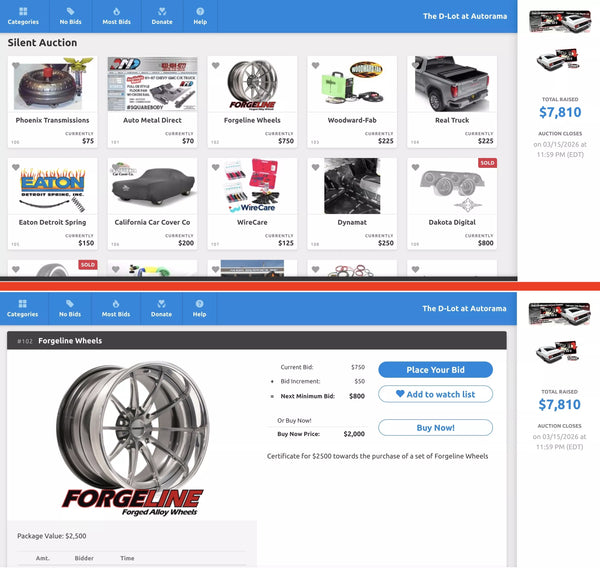The image size is (600, 568).
Task: Click the Eaton Detroit Spring card title
Action: [x=52, y=222]
